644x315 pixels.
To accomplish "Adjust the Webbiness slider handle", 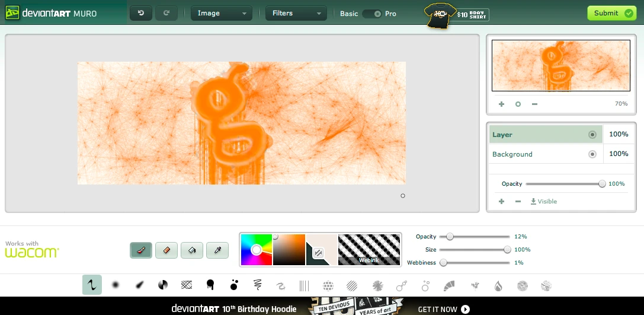I will coord(443,263).
